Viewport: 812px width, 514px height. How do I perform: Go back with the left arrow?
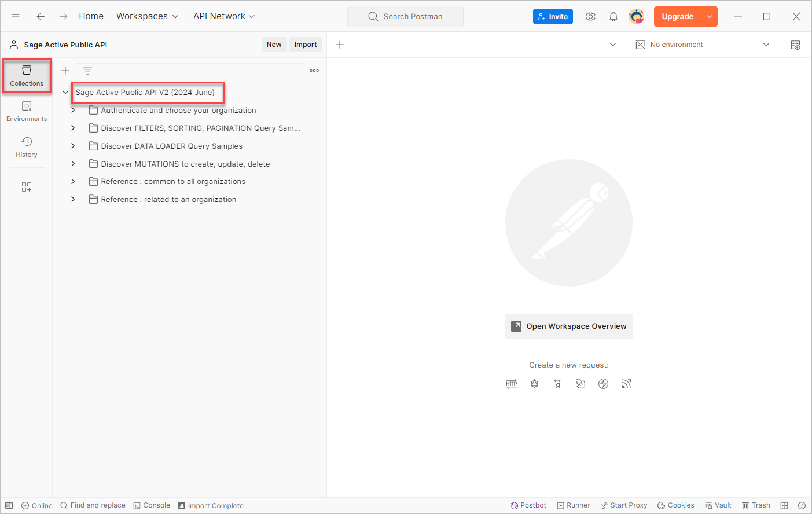click(41, 16)
